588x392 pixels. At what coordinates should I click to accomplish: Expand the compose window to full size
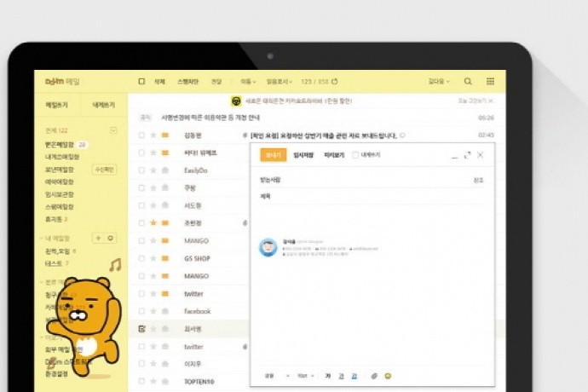point(467,155)
